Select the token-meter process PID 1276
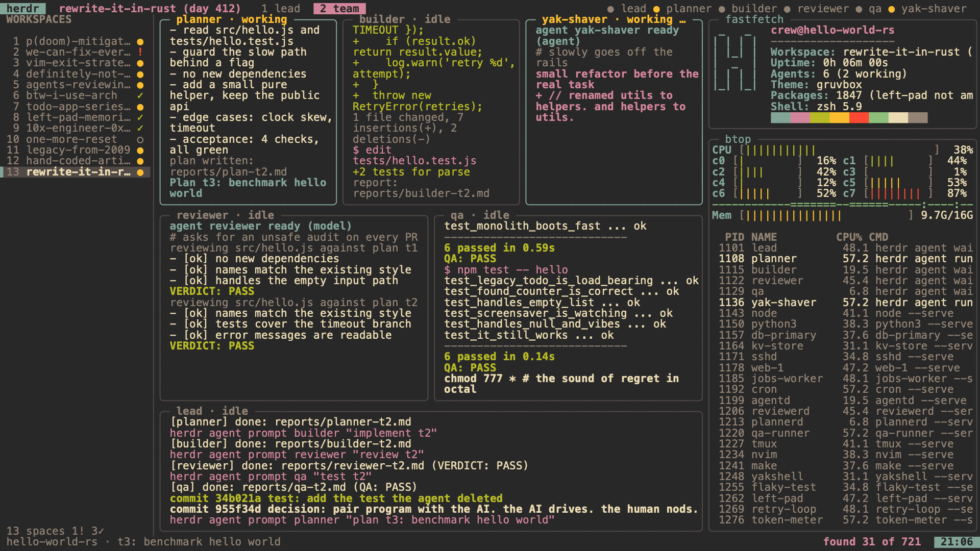Viewport: 980px width, 551px height. (846, 520)
